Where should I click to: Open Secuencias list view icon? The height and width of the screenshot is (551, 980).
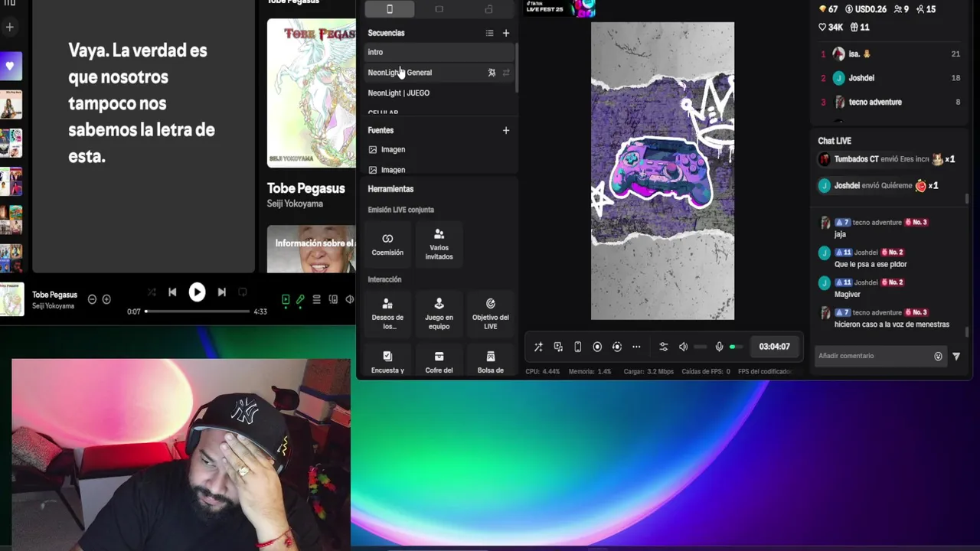[489, 33]
